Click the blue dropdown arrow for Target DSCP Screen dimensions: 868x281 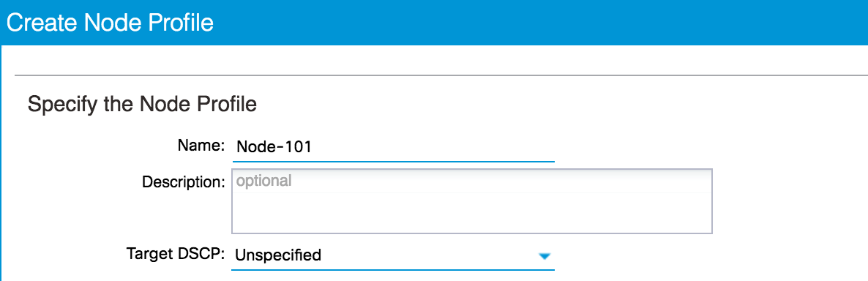coord(545,255)
